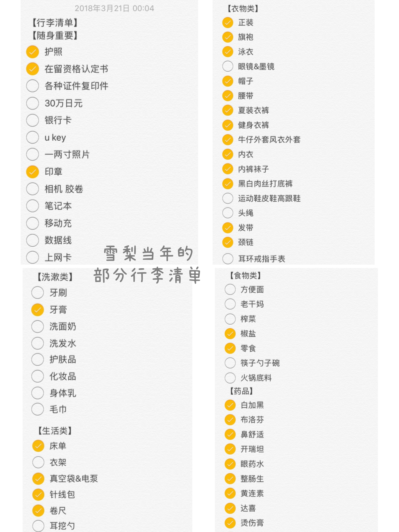Uncheck the 布洛芬 checkbox

(230, 420)
